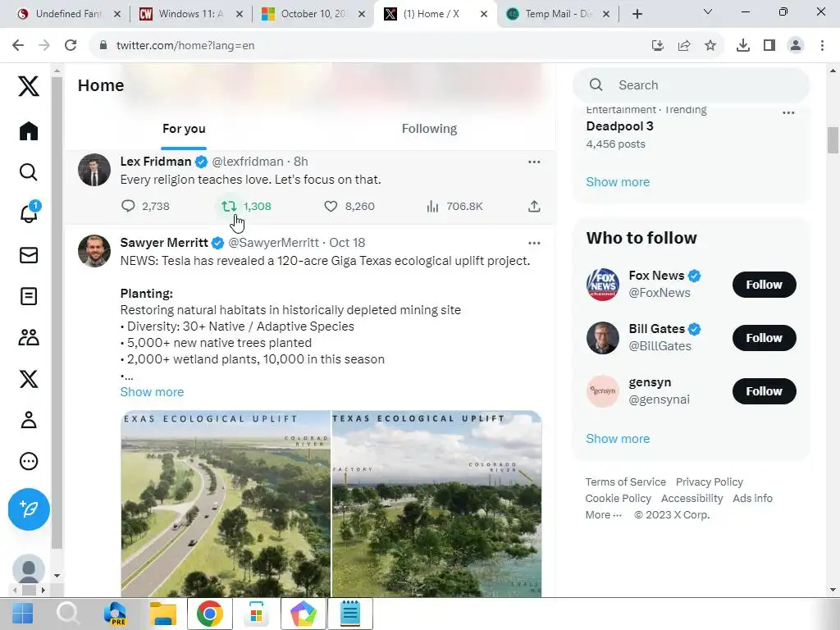Open account avatar at sidebar bottom

29,569
